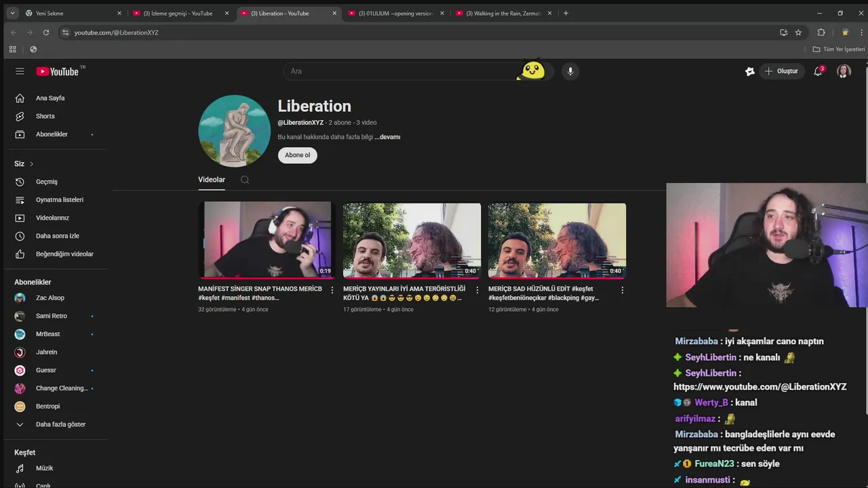The height and width of the screenshot is (488, 868).
Task: Open the Chrome extensions puzzle icon
Action: (821, 33)
